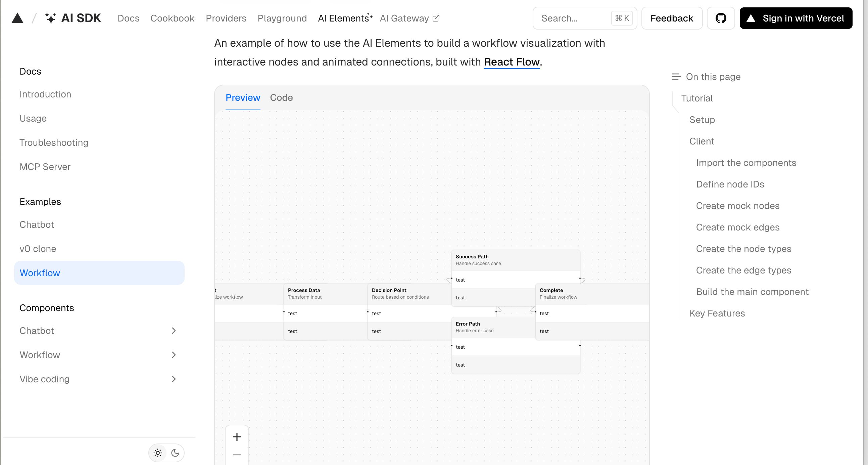Viewport: 868px width, 465px height.
Task: Switch to the Code tab
Action: 281,98
